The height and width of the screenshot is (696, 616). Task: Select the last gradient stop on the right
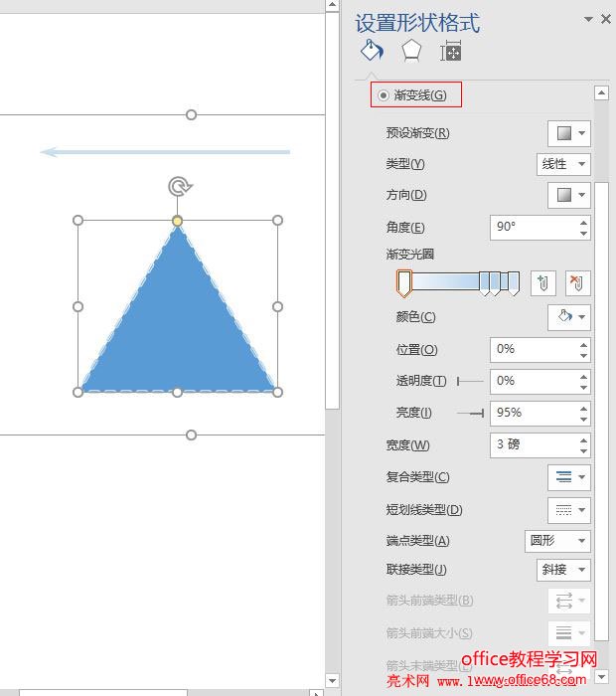[514, 283]
